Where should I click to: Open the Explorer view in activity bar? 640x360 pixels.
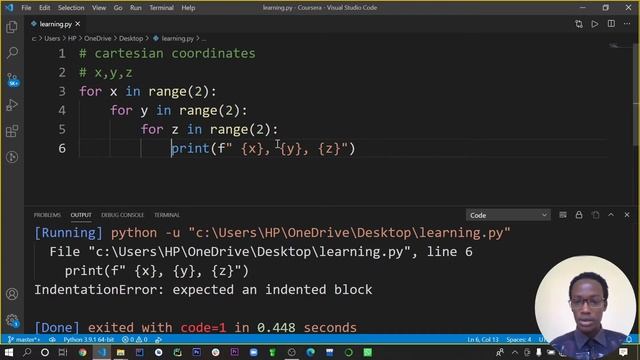point(12,27)
